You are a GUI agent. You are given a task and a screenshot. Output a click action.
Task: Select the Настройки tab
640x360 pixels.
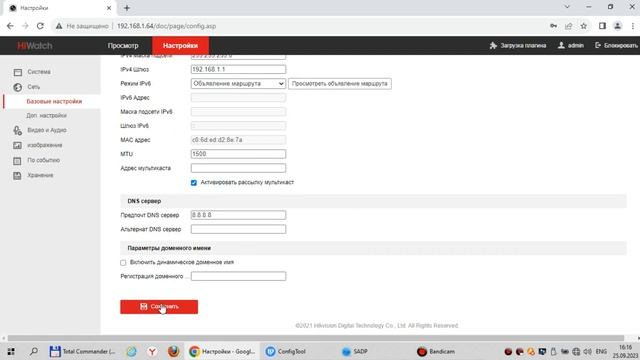[x=180, y=46]
